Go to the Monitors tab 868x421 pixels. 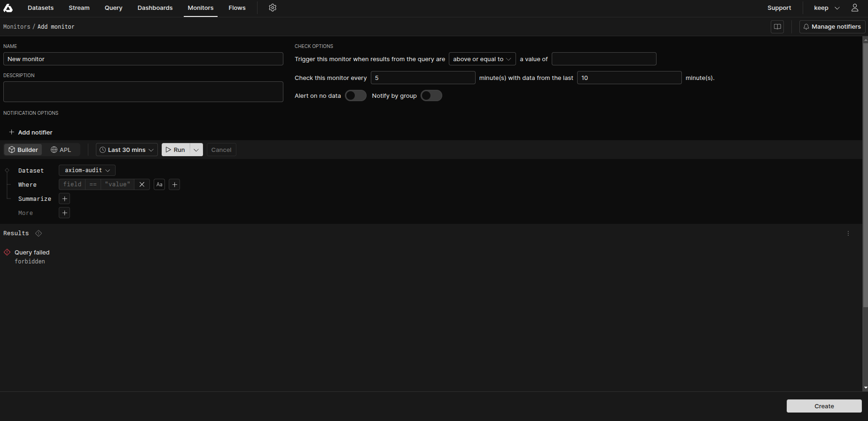pos(201,8)
